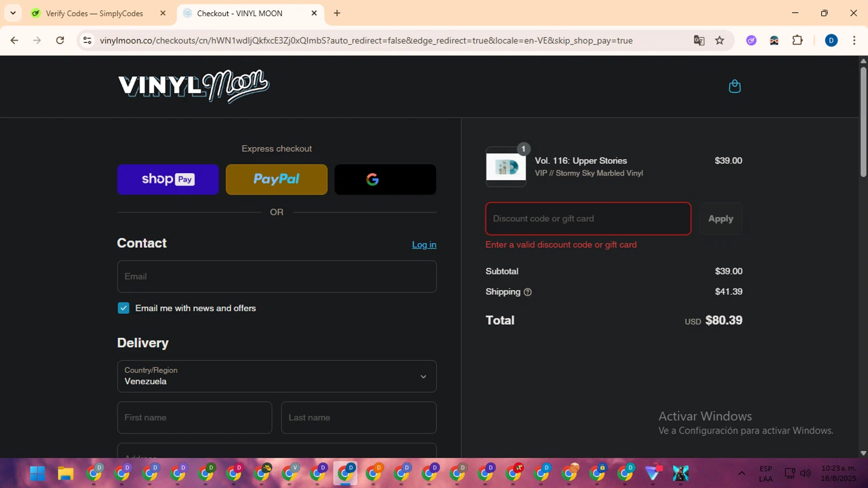Close the Checkout - VINYL MOON tab
The width and height of the screenshot is (868, 488).
click(x=314, y=13)
